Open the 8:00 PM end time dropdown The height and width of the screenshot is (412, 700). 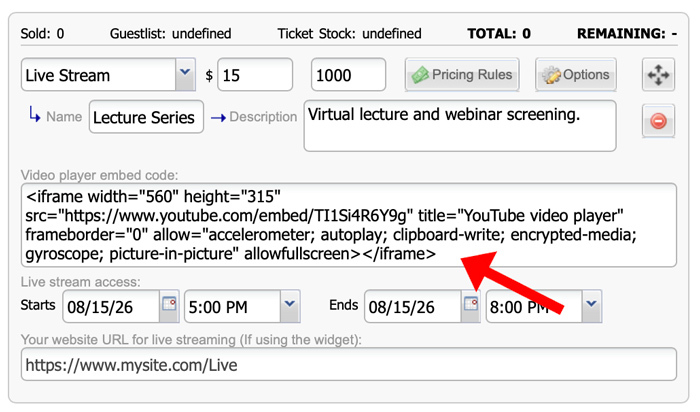pos(592,305)
